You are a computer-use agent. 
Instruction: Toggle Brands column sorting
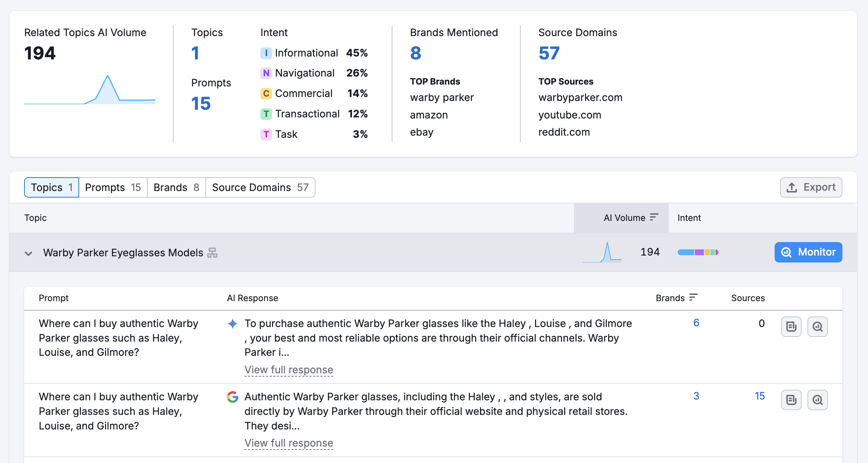point(694,297)
